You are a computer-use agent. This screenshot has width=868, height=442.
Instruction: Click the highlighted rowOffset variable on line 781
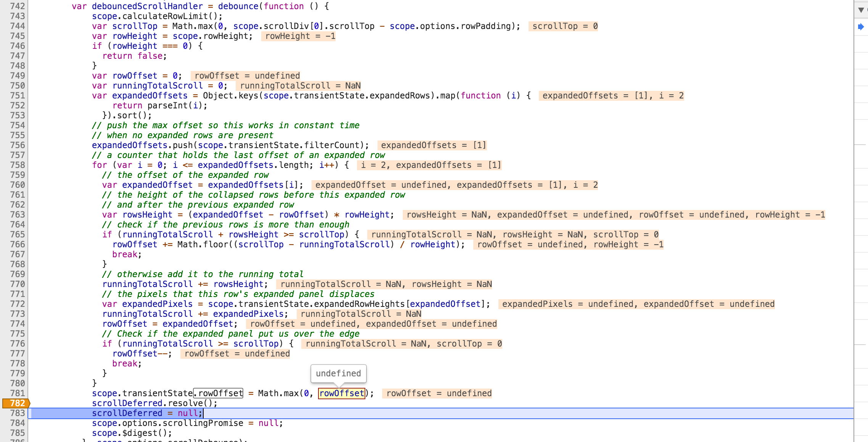(x=341, y=393)
